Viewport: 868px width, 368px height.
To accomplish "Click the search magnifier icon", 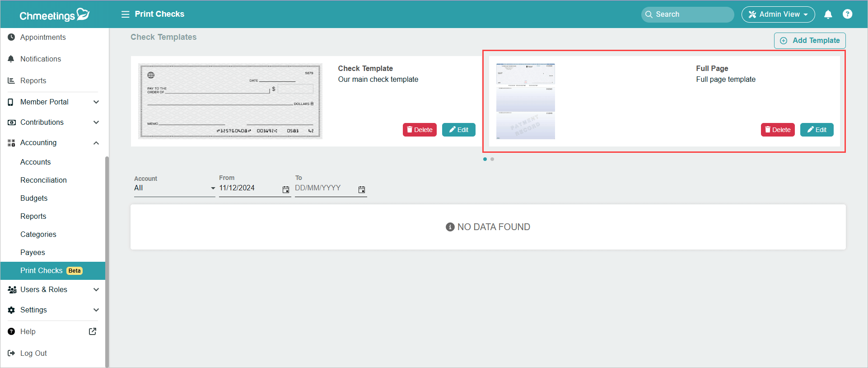I will click(x=649, y=14).
